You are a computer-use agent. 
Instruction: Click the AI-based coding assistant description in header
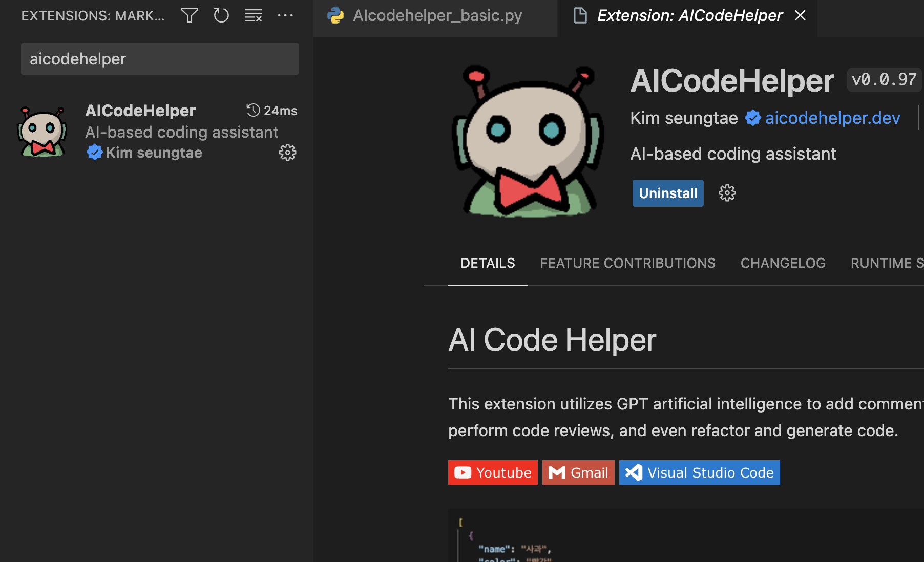733,154
